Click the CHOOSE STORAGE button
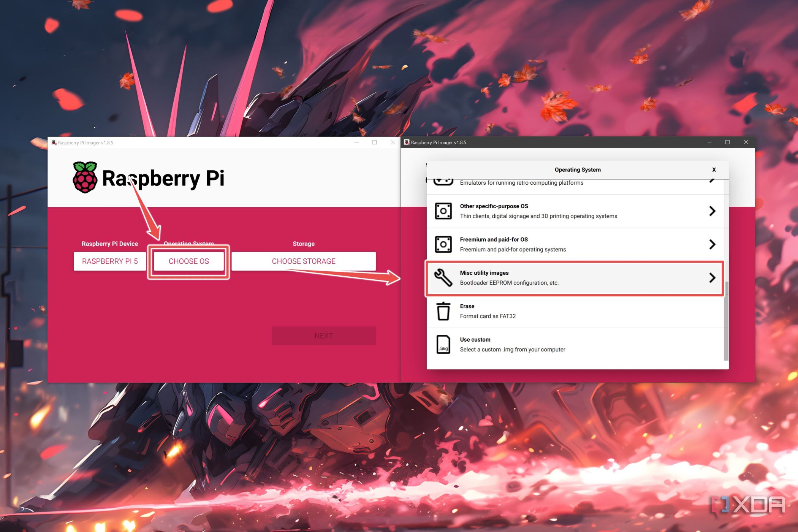The width and height of the screenshot is (798, 532). 303,261
